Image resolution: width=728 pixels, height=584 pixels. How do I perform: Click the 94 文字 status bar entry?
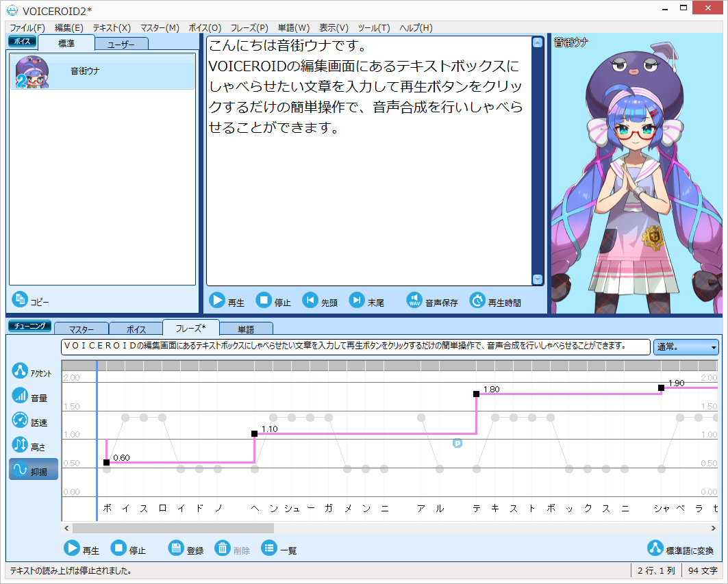(703, 570)
